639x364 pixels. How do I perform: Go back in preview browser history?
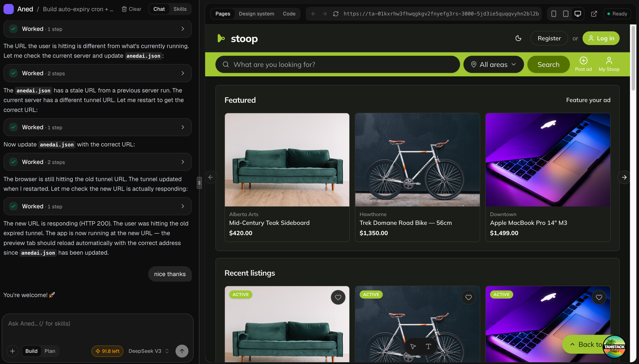coord(313,14)
